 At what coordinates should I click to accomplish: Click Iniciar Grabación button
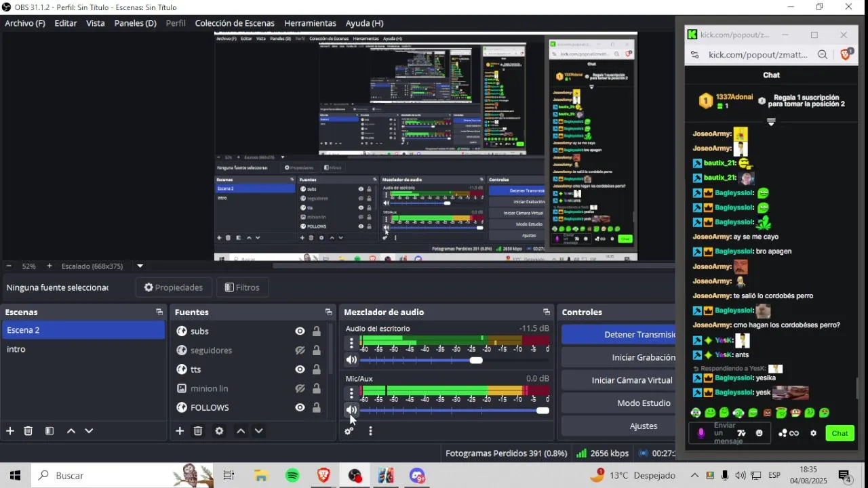coord(618,357)
